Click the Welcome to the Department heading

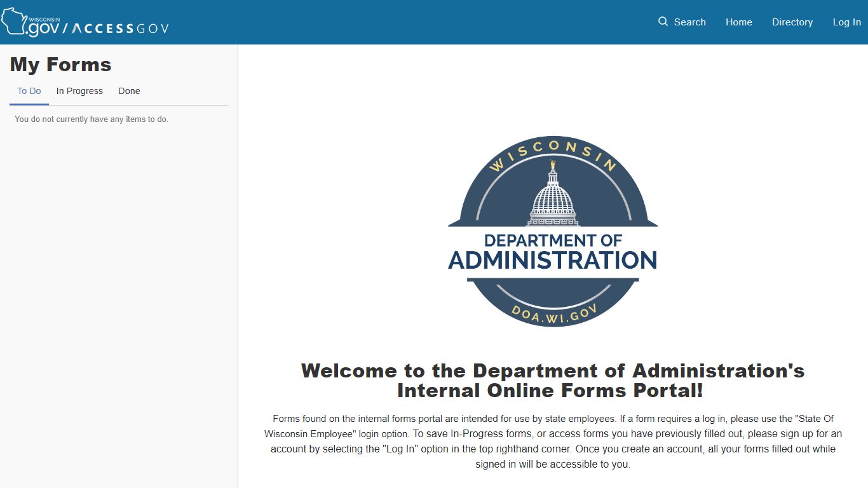[x=553, y=380]
